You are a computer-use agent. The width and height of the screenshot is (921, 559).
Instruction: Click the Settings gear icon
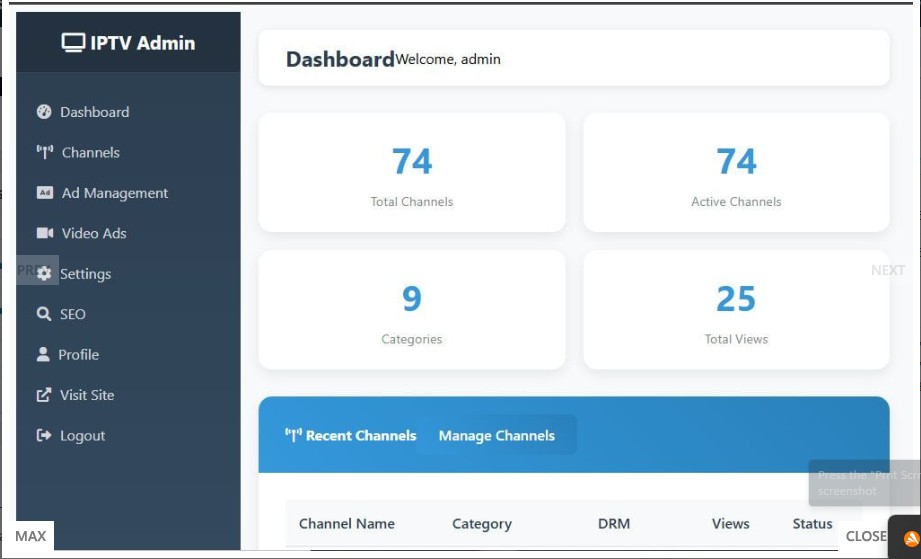point(44,273)
